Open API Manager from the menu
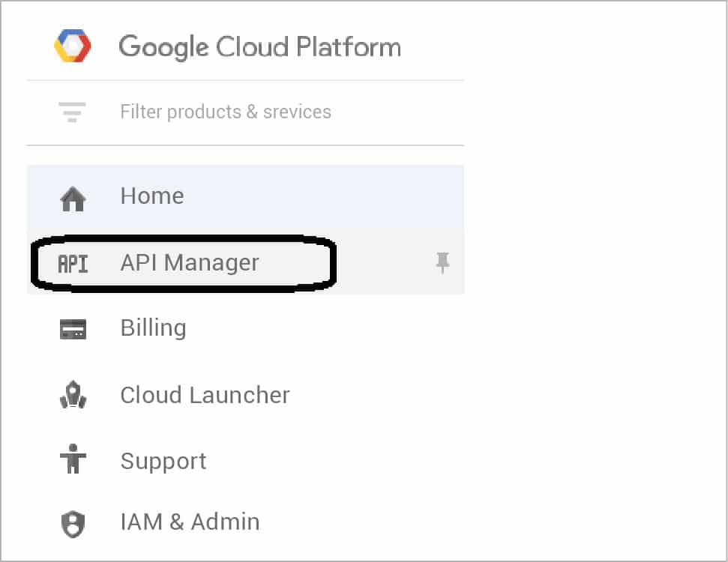728x562 pixels. (190, 263)
